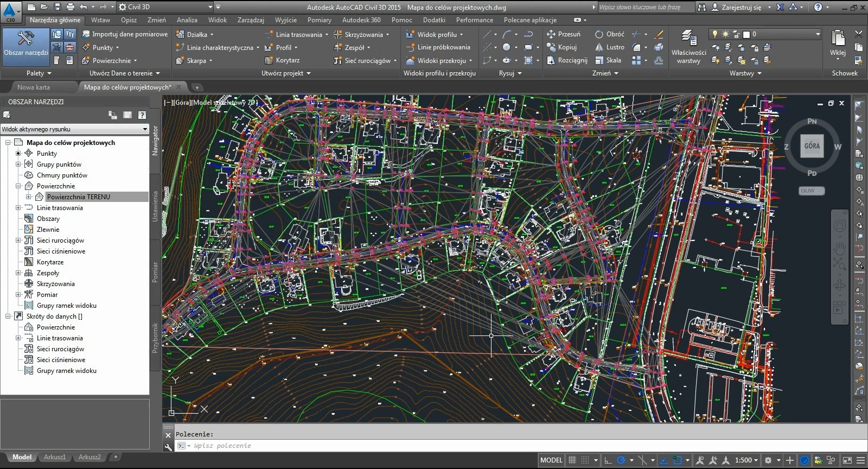Toggle polar tracking in status bar
The height and width of the screenshot is (469, 868).
point(622,460)
